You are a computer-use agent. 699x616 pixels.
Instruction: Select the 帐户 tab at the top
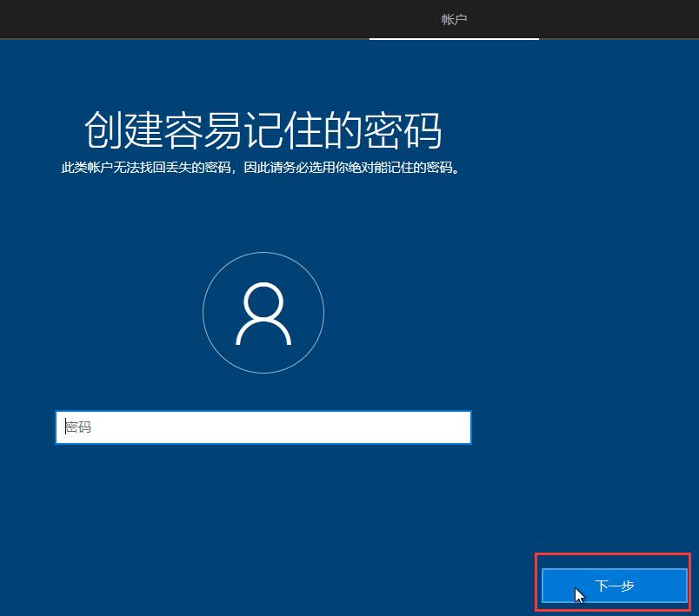coord(454,18)
